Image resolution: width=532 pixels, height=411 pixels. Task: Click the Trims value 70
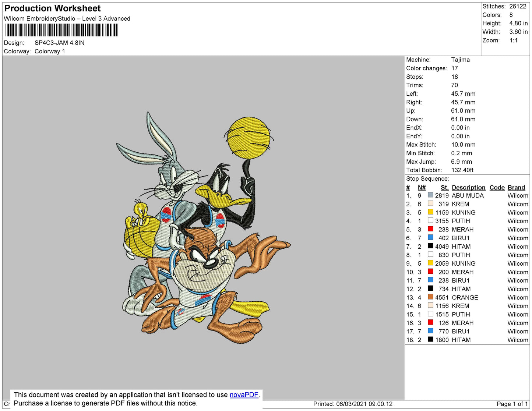pos(455,85)
